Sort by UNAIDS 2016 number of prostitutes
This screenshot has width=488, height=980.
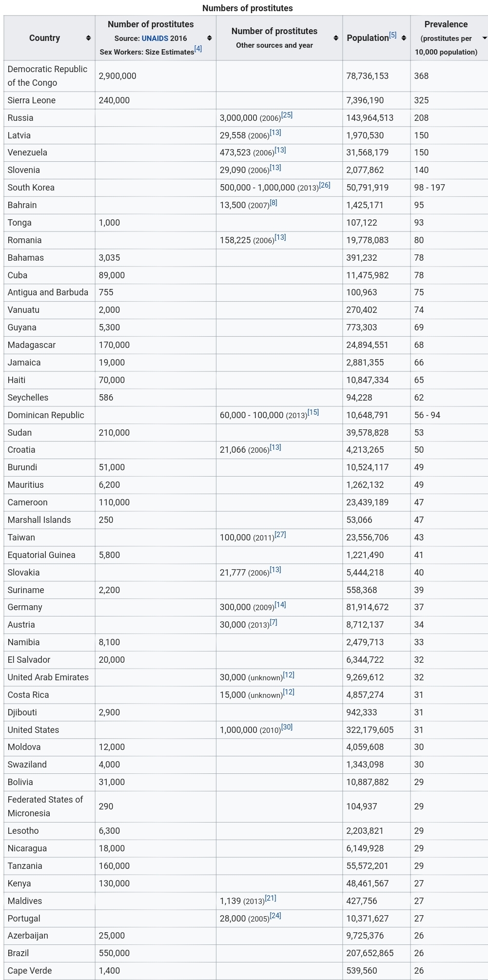[x=209, y=38]
